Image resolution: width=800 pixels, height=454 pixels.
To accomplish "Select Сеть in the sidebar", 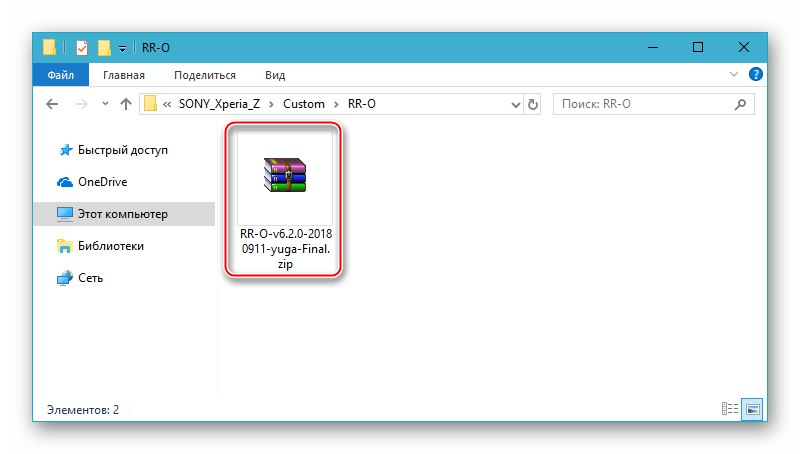I will point(80,278).
